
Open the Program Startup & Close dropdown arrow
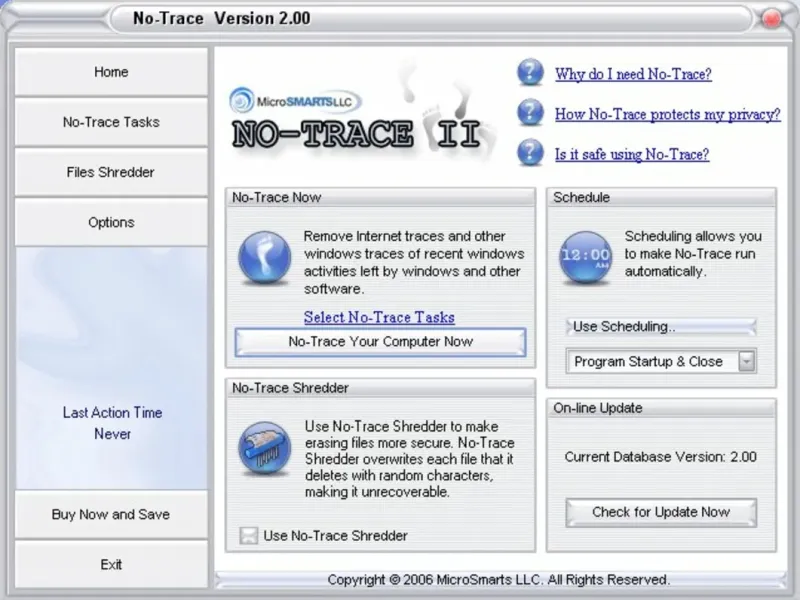[x=746, y=361]
